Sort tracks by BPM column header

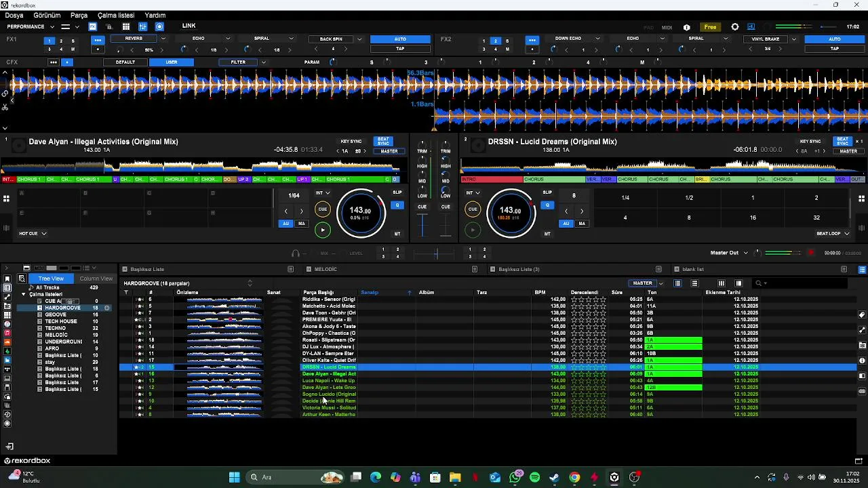540,293
